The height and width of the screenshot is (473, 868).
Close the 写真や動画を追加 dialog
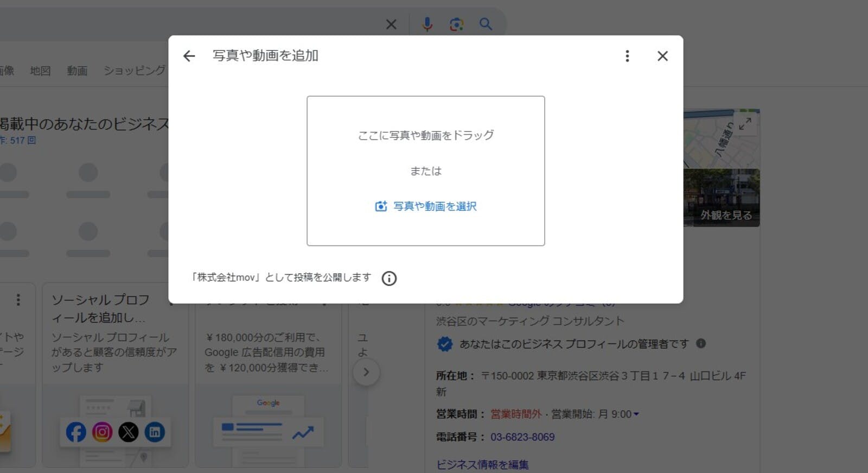[x=662, y=56]
